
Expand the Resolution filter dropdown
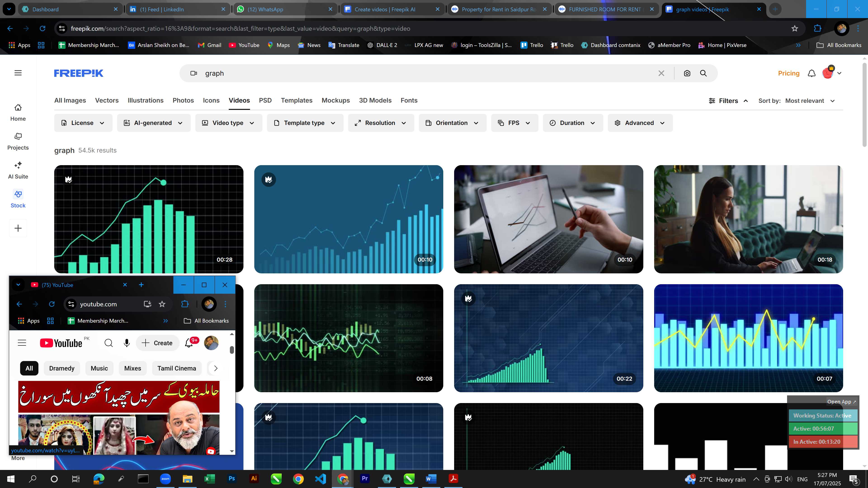tap(381, 123)
